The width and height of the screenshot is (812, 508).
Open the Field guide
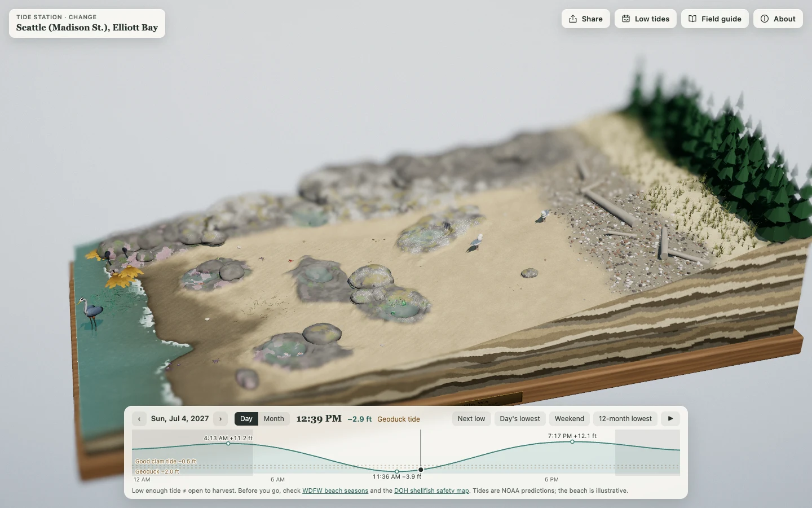click(714, 19)
